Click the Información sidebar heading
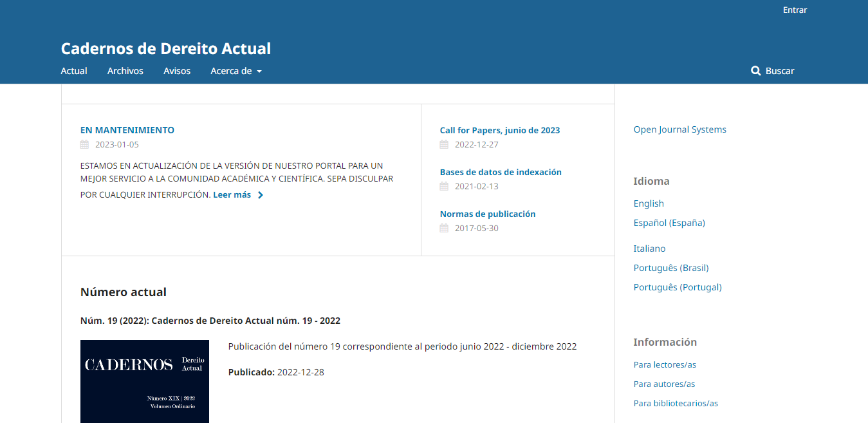The height and width of the screenshot is (423, 868). 665,342
